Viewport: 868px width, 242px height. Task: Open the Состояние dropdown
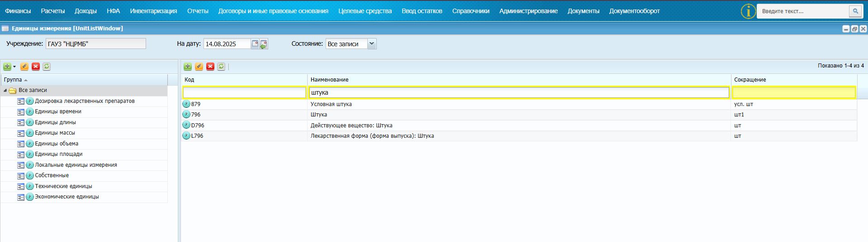click(372, 44)
